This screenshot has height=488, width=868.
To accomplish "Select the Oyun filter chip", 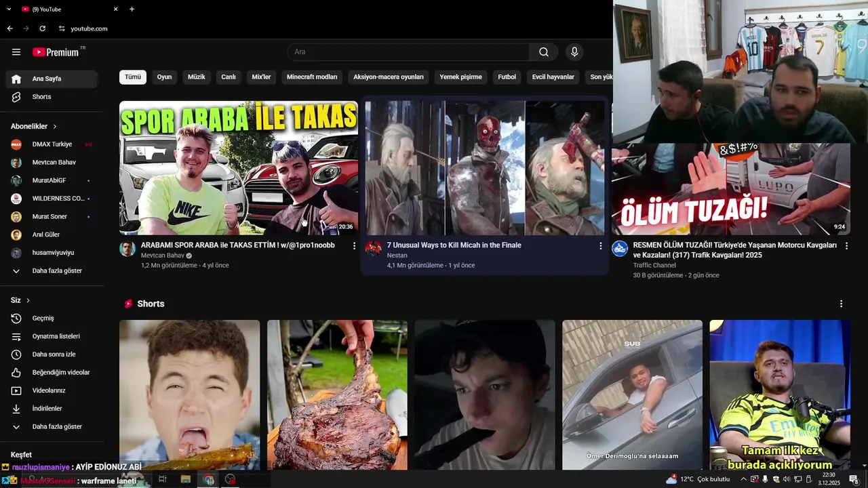I will pyautogui.click(x=164, y=77).
